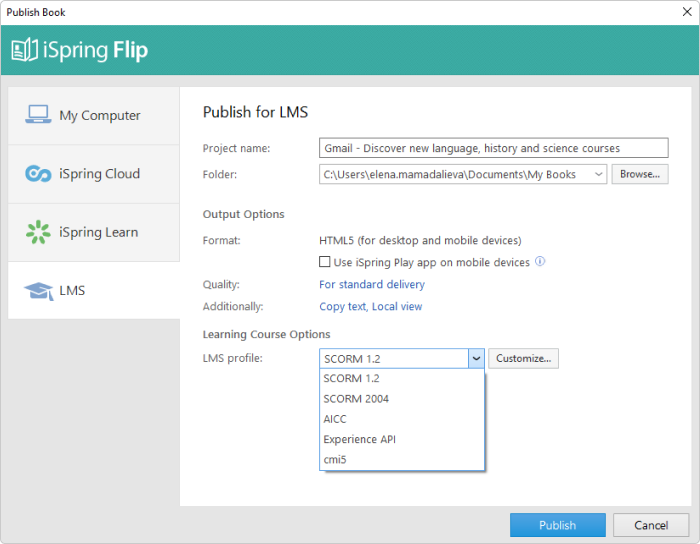Expand the Folder path dropdown arrow
This screenshot has height=544, width=700.
[x=598, y=174]
